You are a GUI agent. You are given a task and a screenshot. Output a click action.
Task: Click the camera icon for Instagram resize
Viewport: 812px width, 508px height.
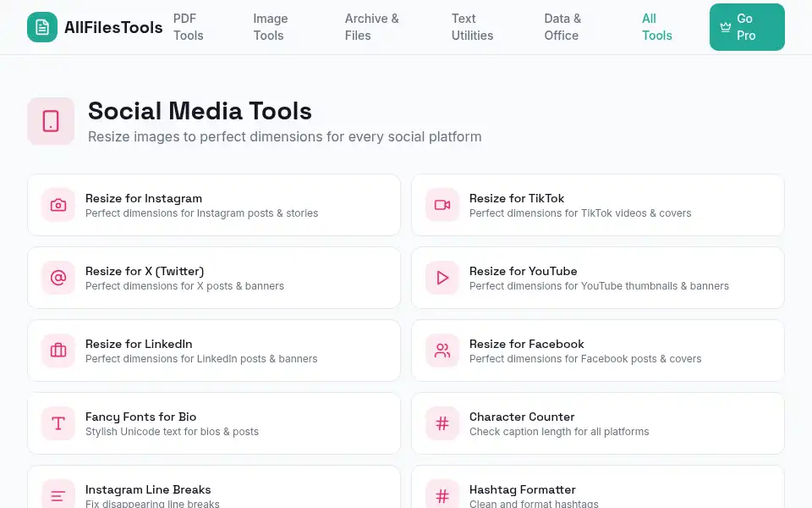(58, 205)
